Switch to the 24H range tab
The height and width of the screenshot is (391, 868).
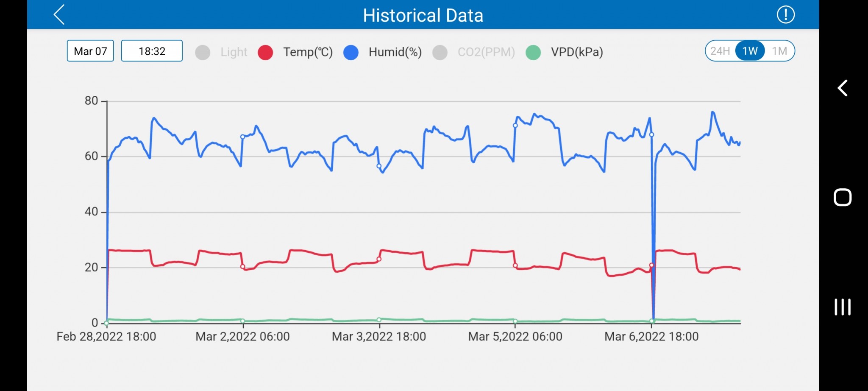(x=720, y=51)
